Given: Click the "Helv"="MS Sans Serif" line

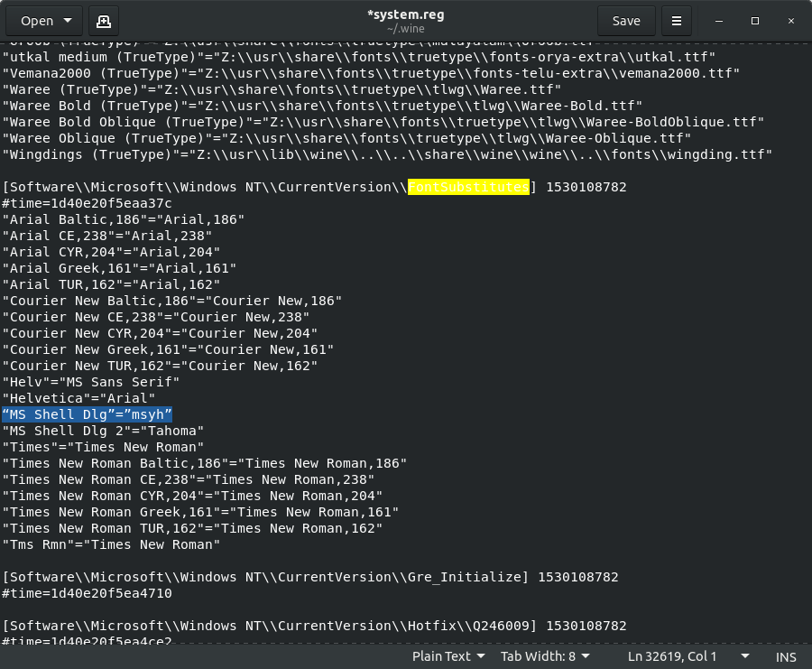Looking at the screenshot, I should [91, 382].
